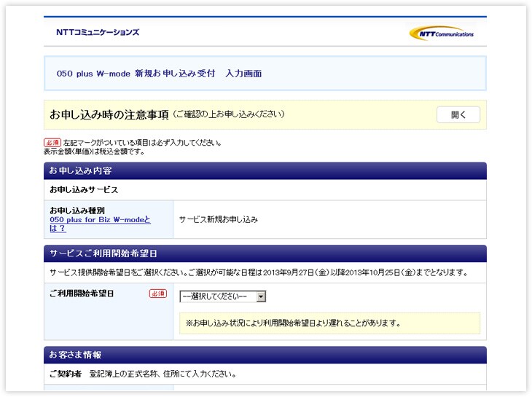Click the お客さま情報 section header
This screenshot has width=532, height=397.
265,355
